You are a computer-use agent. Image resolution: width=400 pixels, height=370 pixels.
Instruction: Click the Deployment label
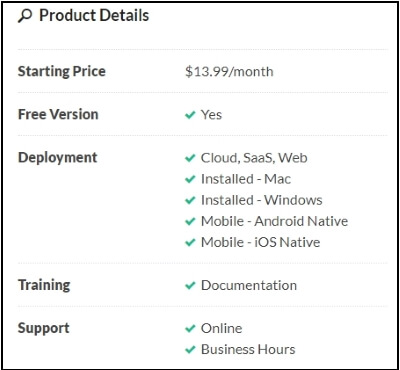click(57, 158)
